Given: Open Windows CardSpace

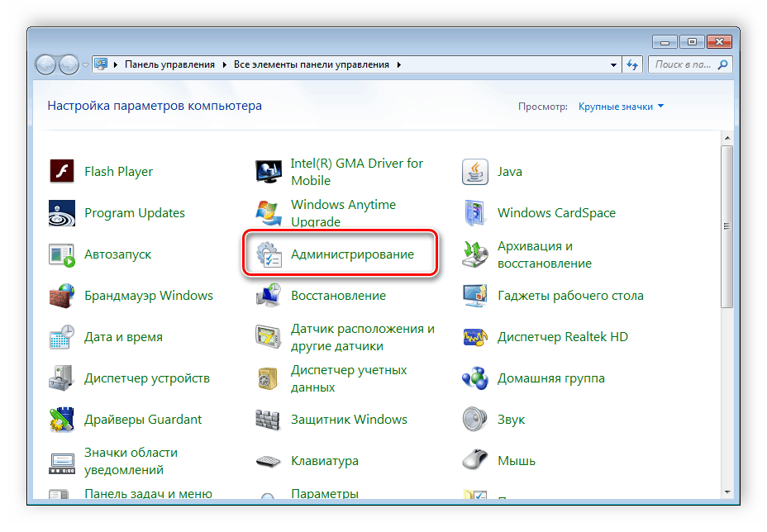Looking at the screenshot, I should pos(556,212).
